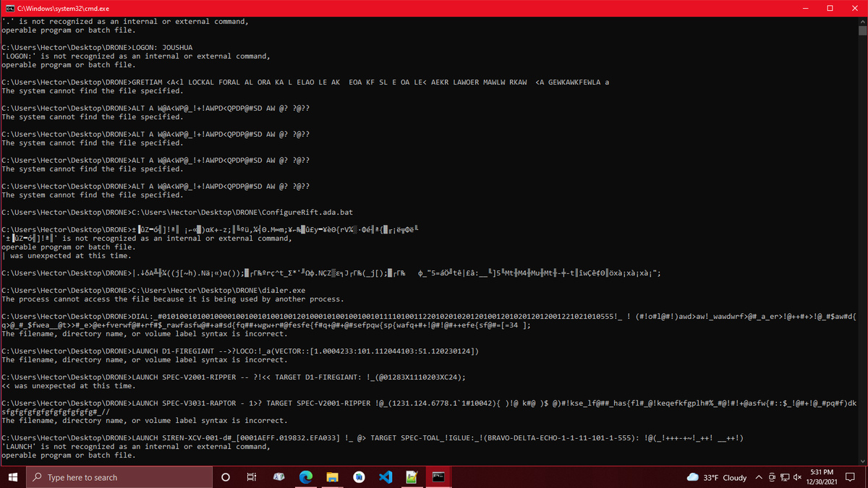Click the 'LAUNCH SIREN-XCV-001' command line

click(374, 438)
